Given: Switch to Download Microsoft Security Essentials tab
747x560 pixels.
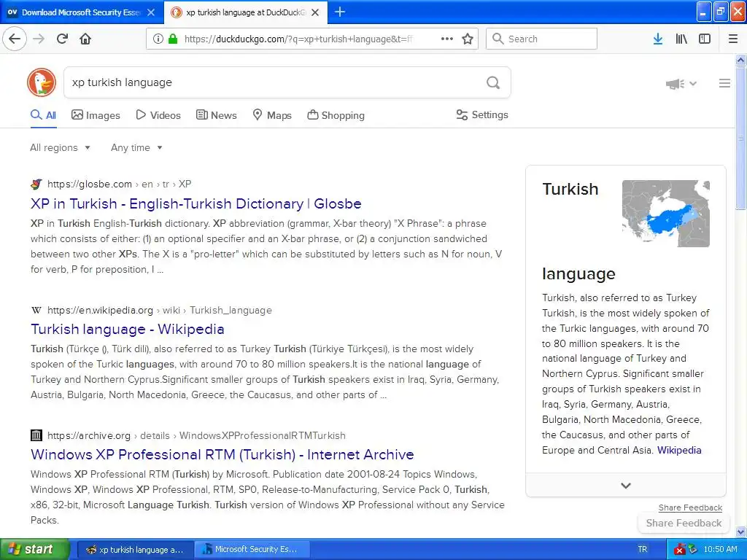Looking at the screenshot, I should pos(82,12).
